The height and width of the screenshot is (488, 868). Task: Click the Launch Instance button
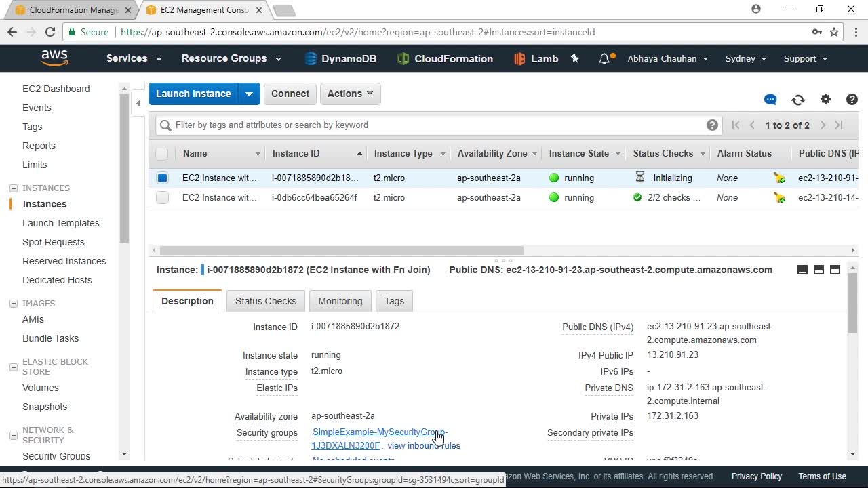(193, 94)
